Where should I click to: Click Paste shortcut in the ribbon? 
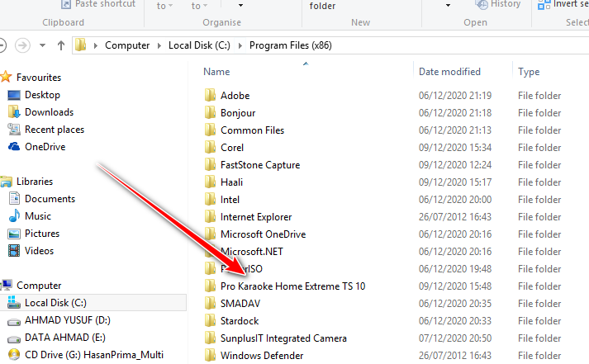click(98, 4)
